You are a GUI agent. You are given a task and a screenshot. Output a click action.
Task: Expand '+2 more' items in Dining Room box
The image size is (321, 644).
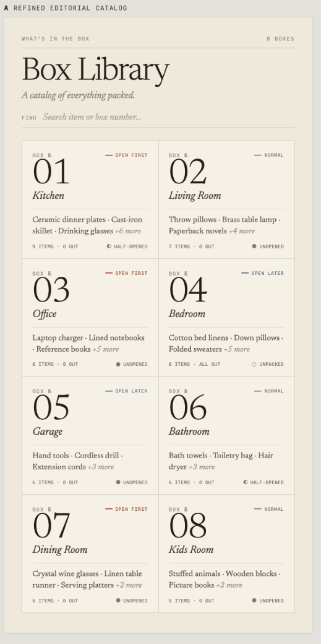coord(129,585)
